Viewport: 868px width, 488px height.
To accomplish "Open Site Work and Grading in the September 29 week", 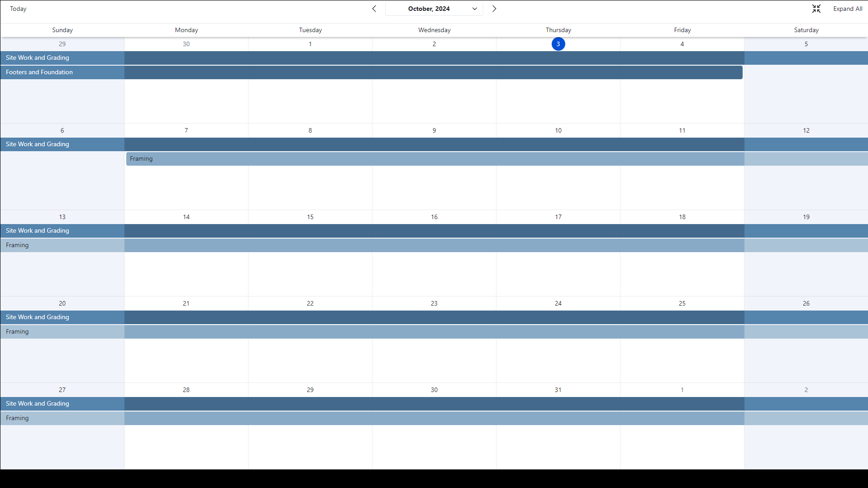I will click(x=434, y=58).
